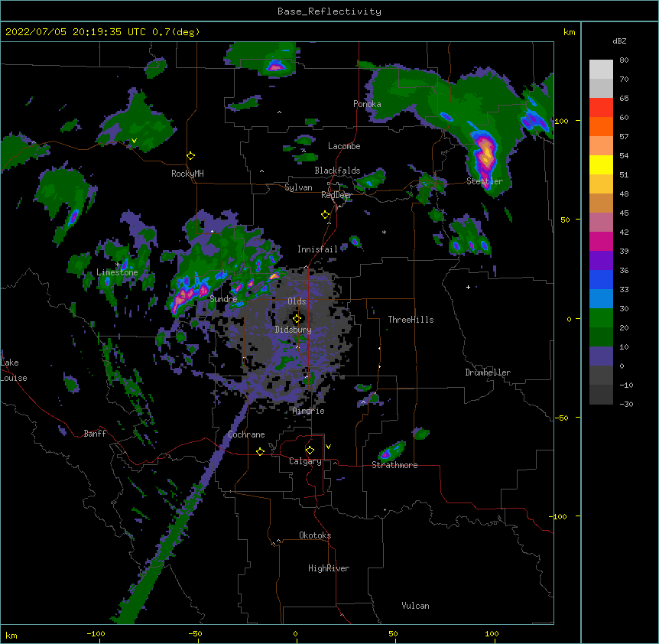Pick the dark blue swatch between 36 and 33 dBZ
Screen dimensions: 659x644
coord(601,279)
